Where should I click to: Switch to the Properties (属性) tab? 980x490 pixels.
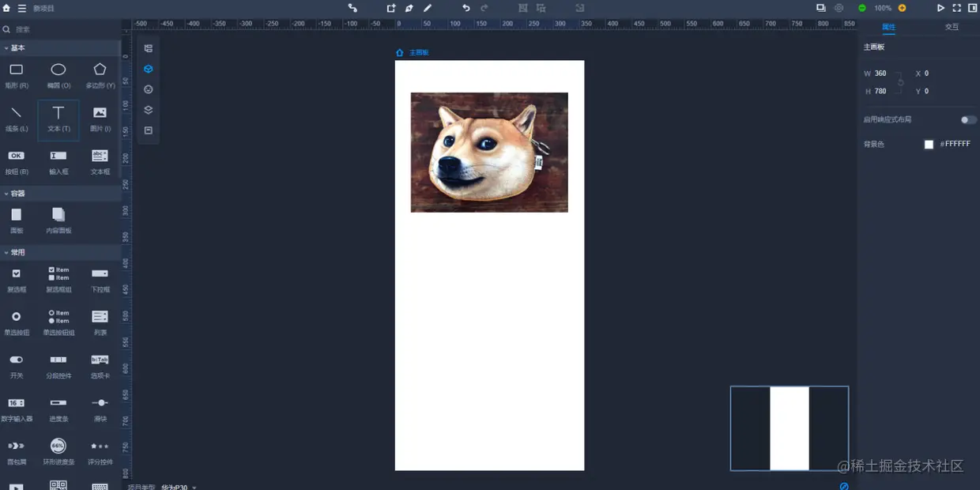(888, 27)
